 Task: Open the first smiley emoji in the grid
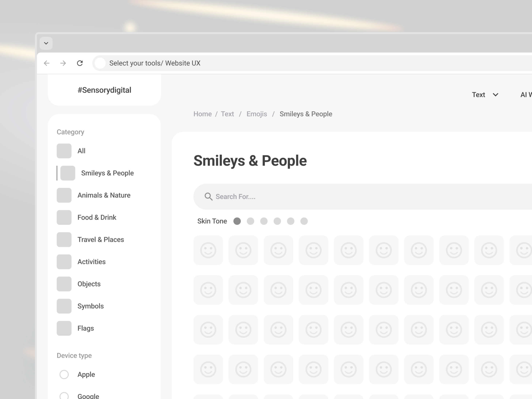(x=208, y=250)
